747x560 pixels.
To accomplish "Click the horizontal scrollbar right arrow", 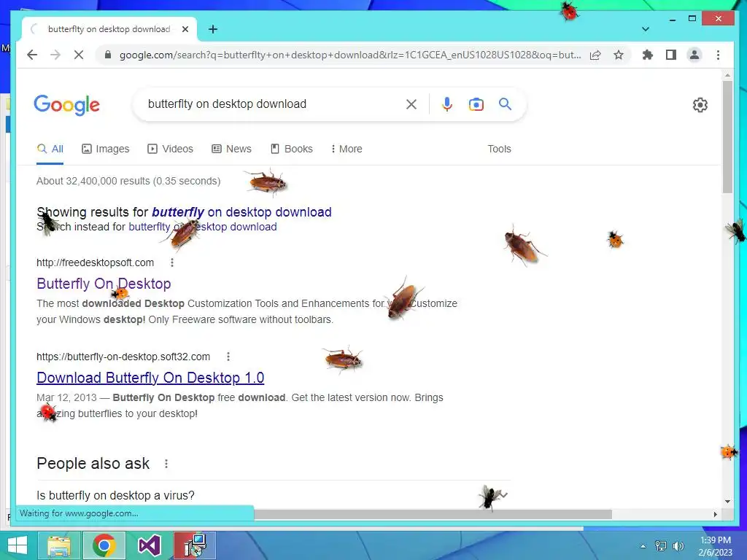I will click(715, 514).
